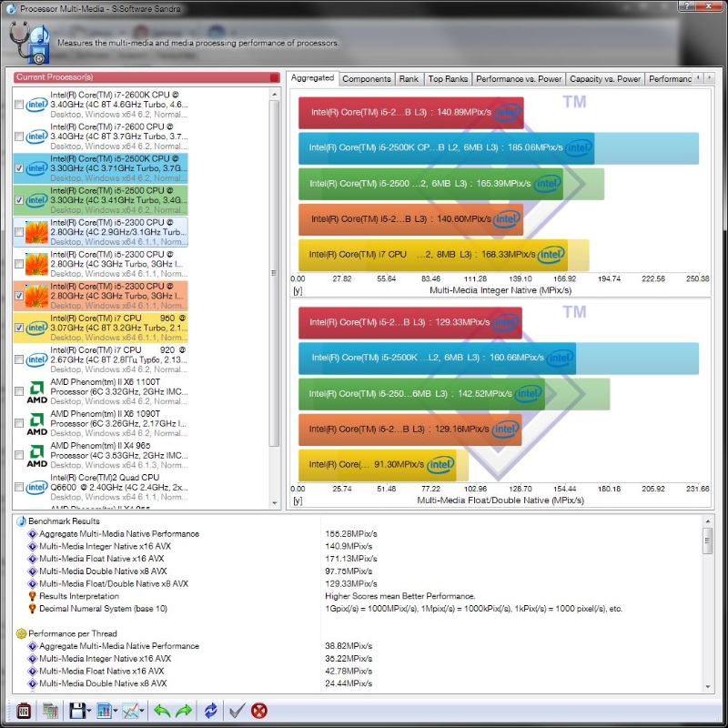Open the line graph icon dropdown arrow

(x=142, y=711)
